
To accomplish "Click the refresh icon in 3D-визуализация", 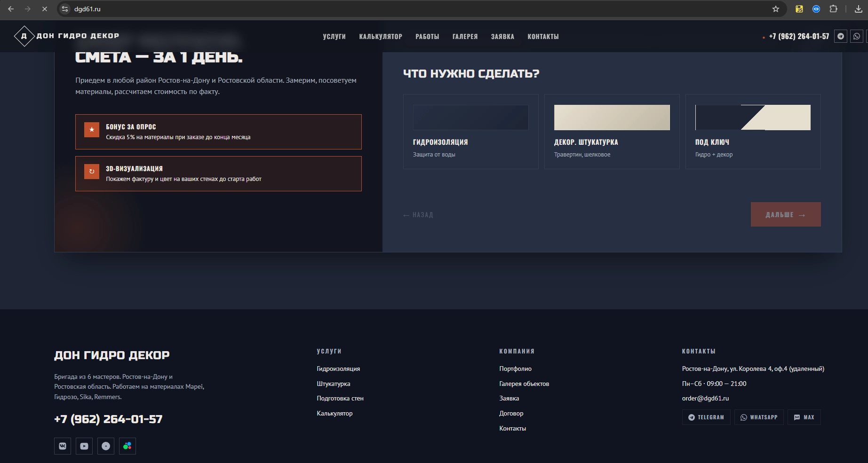I will coord(92,172).
